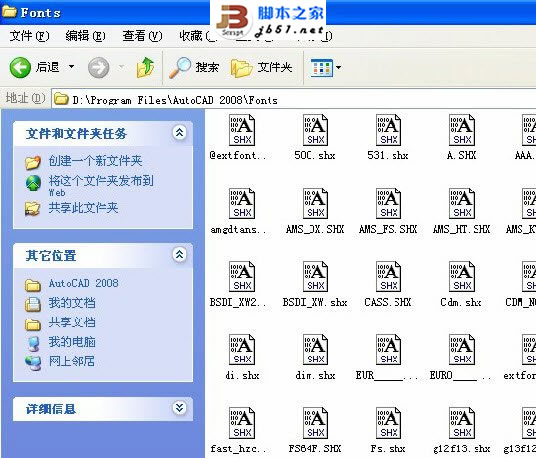This screenshot has height=458, width=536.
Task: Select the Fs.shx file icon
Action: 388,423
